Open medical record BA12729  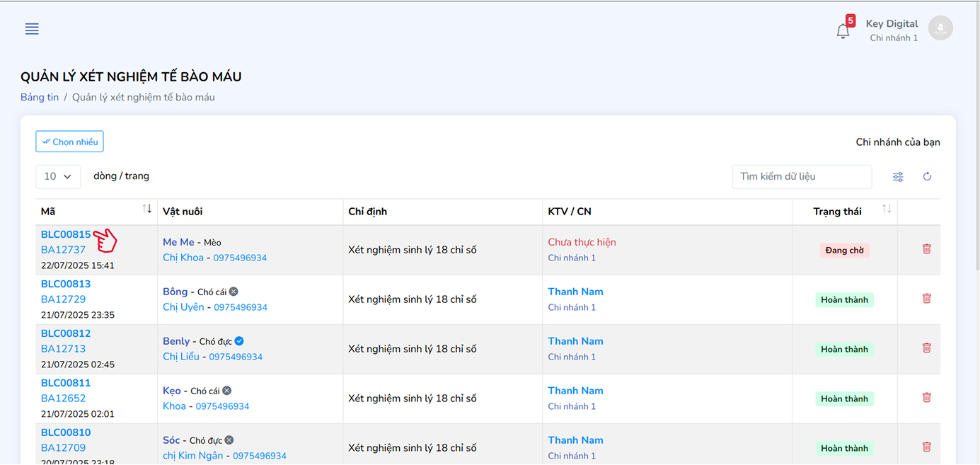tap(63, 299)
